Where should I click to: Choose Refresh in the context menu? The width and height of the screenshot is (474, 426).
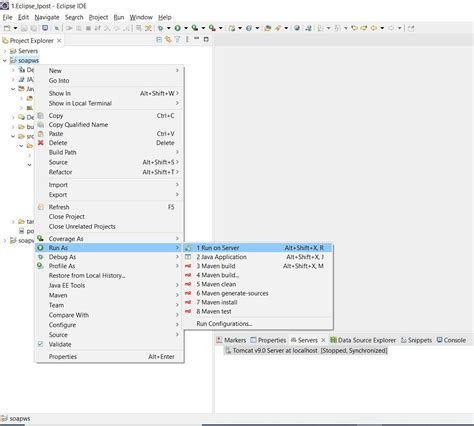click(109, 207)
